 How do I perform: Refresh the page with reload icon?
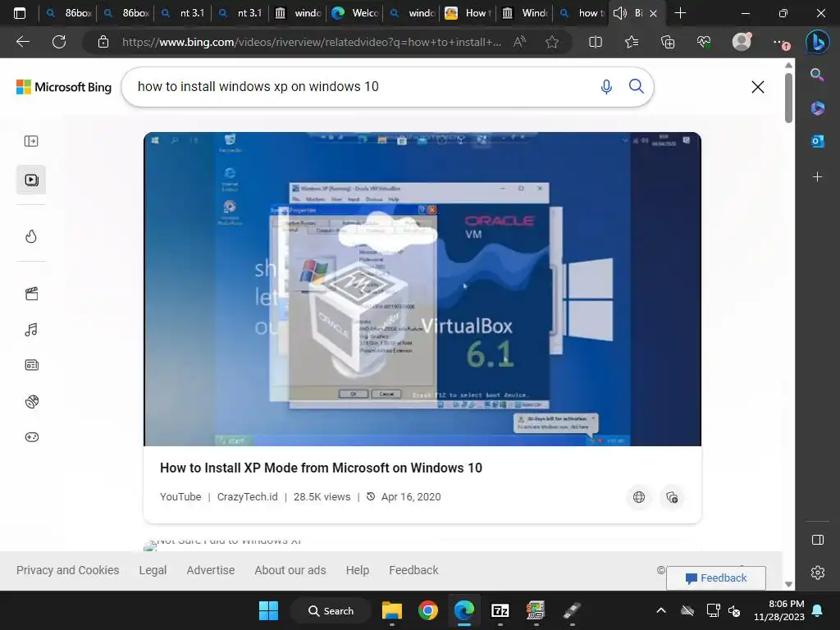tap(59, 42)
